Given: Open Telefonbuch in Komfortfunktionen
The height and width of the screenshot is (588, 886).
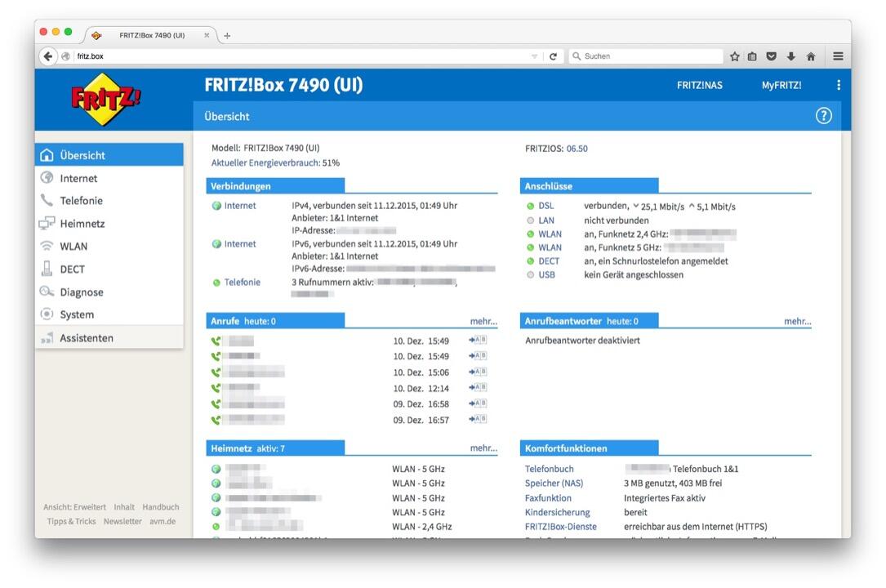Looking at the screenshot, I should click(x=550, y=469).
